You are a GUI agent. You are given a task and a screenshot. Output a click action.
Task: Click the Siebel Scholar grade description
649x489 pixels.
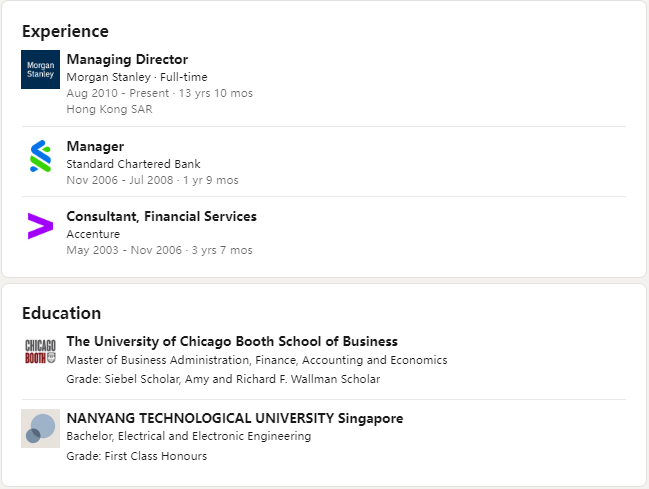(223, 379)
